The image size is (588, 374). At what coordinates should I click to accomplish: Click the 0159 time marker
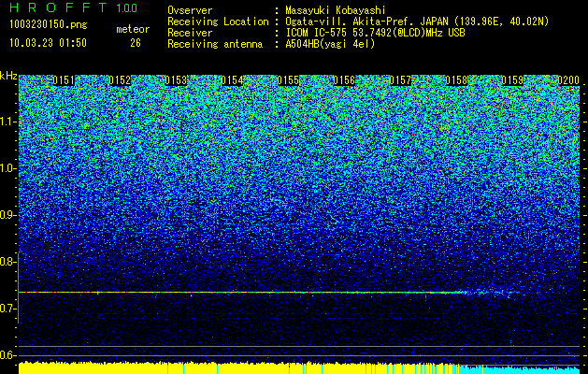point(512,80)
